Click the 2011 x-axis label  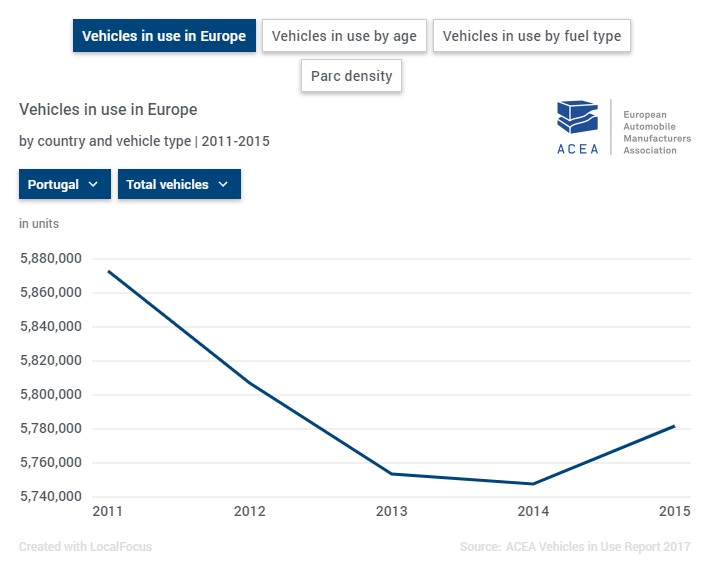click(x=108, y=512)
